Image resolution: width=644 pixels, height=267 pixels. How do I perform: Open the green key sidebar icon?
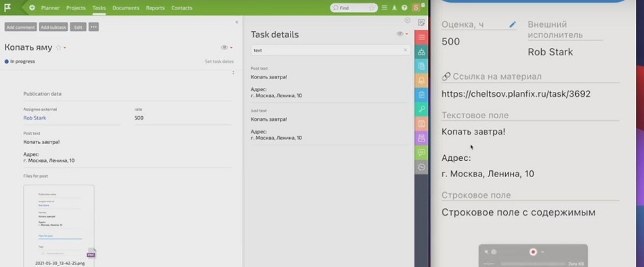coord(421,110)
